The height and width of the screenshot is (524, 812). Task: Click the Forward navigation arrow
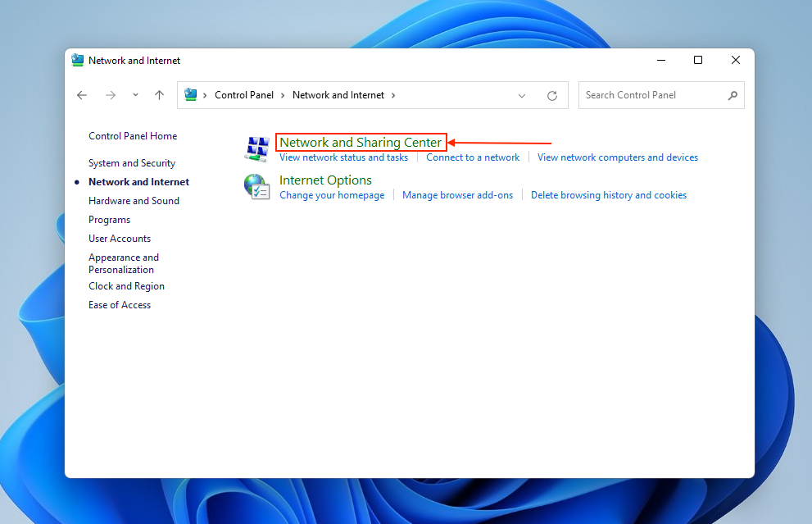click(x=111, y=95)
